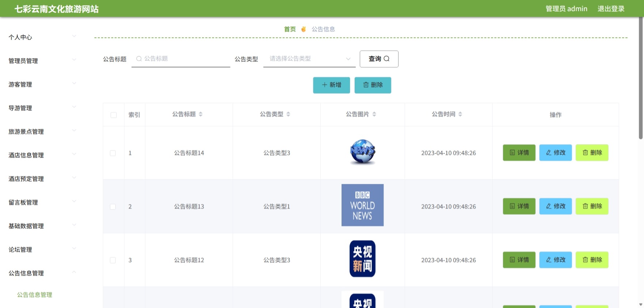
Task: Open 个人中心 sidebar menu
Action: point(43,37)
